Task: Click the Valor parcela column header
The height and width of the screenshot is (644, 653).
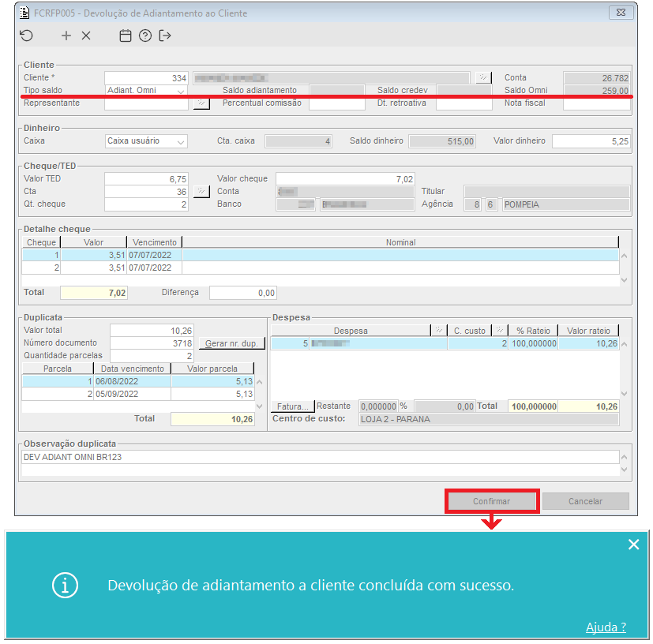Action: coord(212,369)
